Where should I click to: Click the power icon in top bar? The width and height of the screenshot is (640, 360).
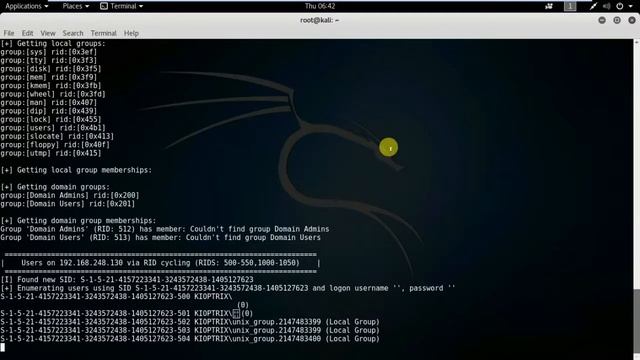[620, 6]
